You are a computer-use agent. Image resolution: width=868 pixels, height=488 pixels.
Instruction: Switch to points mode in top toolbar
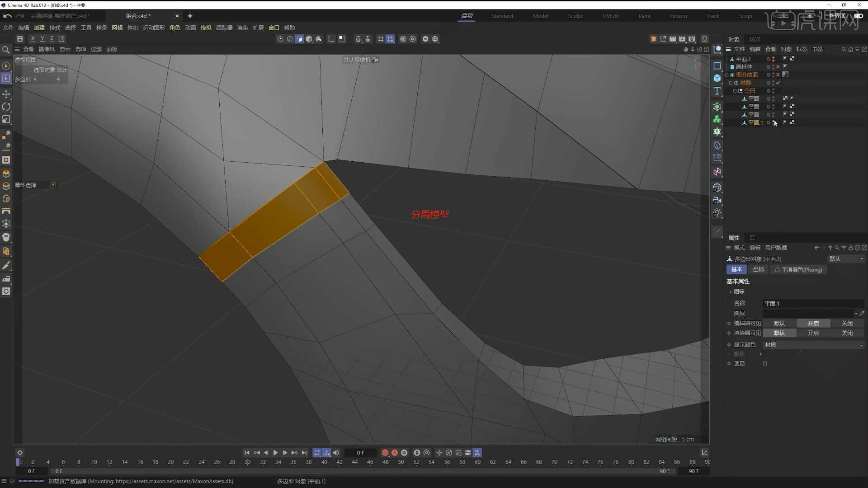(x=280, y=39)
